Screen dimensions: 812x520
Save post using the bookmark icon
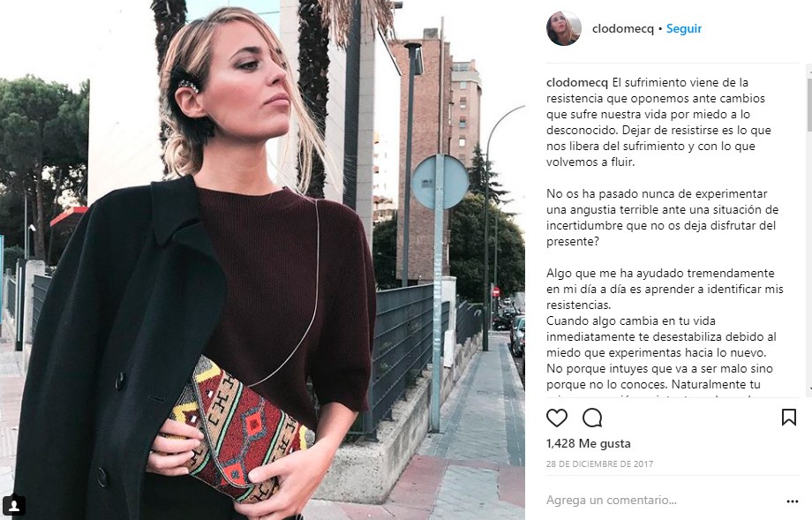click(789, 417)
